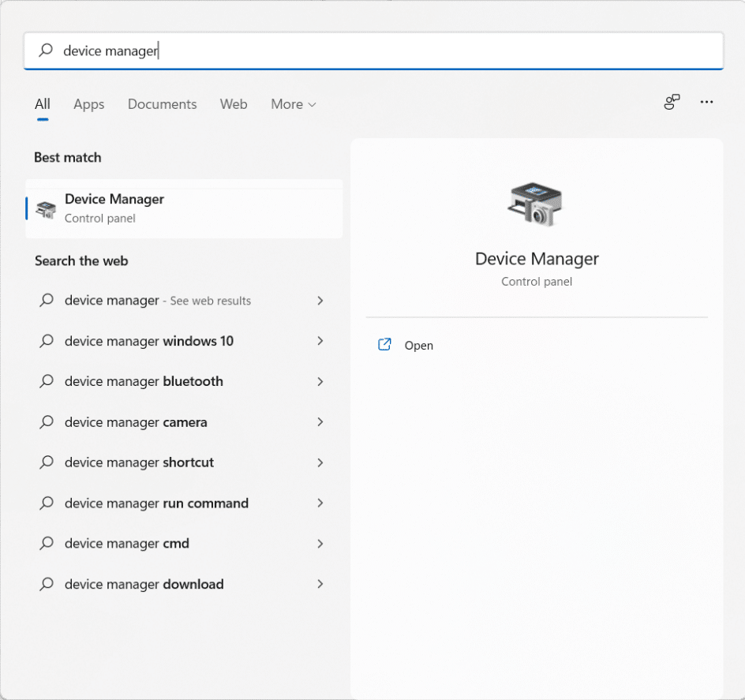This screenshot has width=745, height=700.
Task: Expand the More filter dropdown
Action: 293,104
